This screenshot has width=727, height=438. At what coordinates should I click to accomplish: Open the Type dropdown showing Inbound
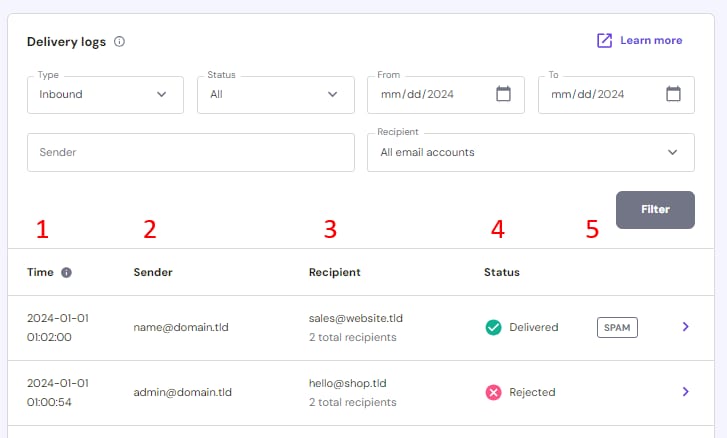[105, 95]
